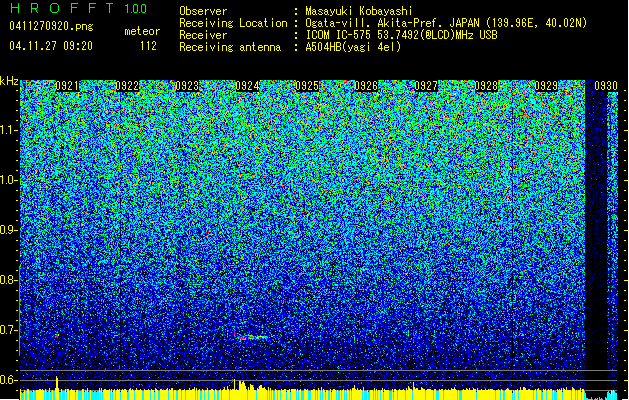Click the 0928 time marker
The image size is (629, 400).
(x=486, y=86)
